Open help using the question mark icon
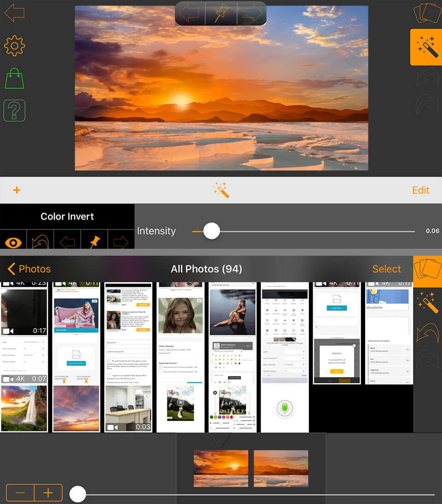 [x=14, y=111]
